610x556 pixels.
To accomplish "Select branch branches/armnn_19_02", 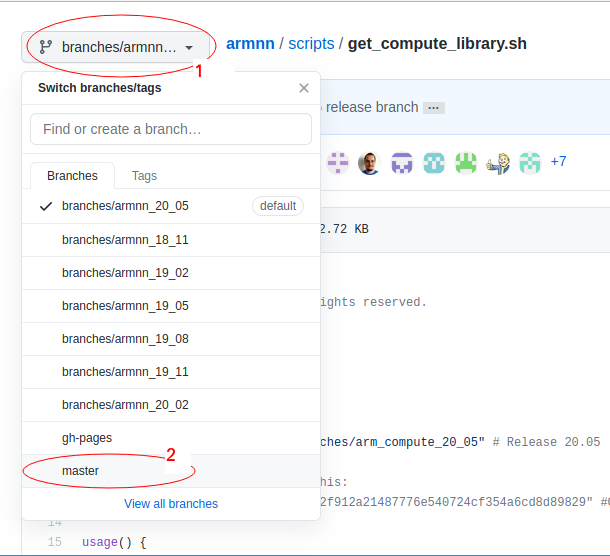I will click(x=171, y=273).
